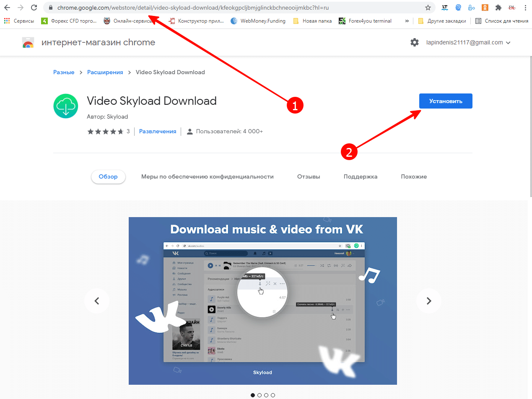Image resolution: width=532 pixels, height=399 pixels.
Task: Open the Chrome extensions puzzle icon
Action: pyautogui.click(x=498, y=8)
